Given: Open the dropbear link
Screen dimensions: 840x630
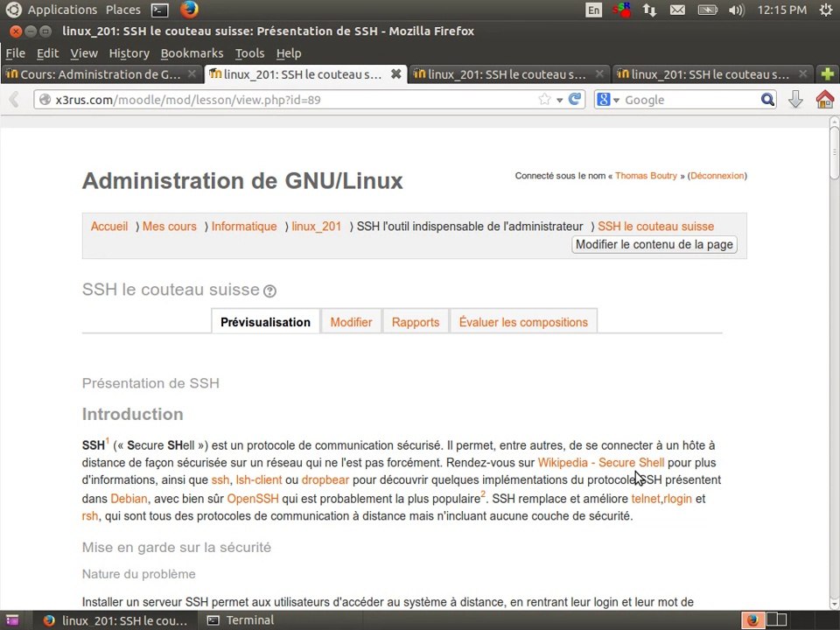Looking at the screenshot, I should tap(325, 479).
